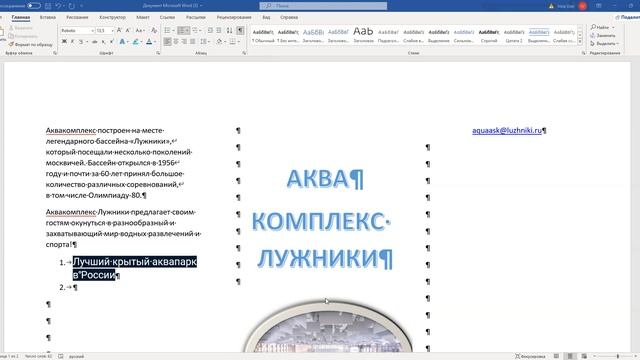The image size is (640, 360).
Task: Click the shading paint bucket icon
Action: coord(219,42)
